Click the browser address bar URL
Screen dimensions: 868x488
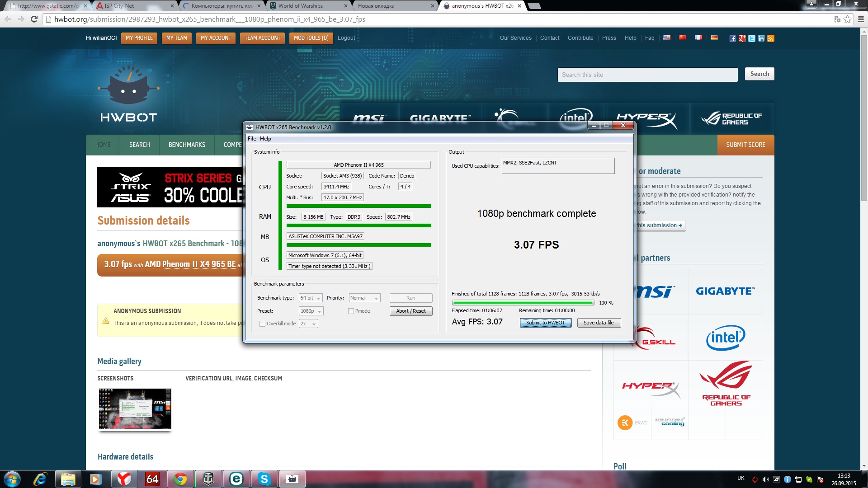(x=210, y=19)
